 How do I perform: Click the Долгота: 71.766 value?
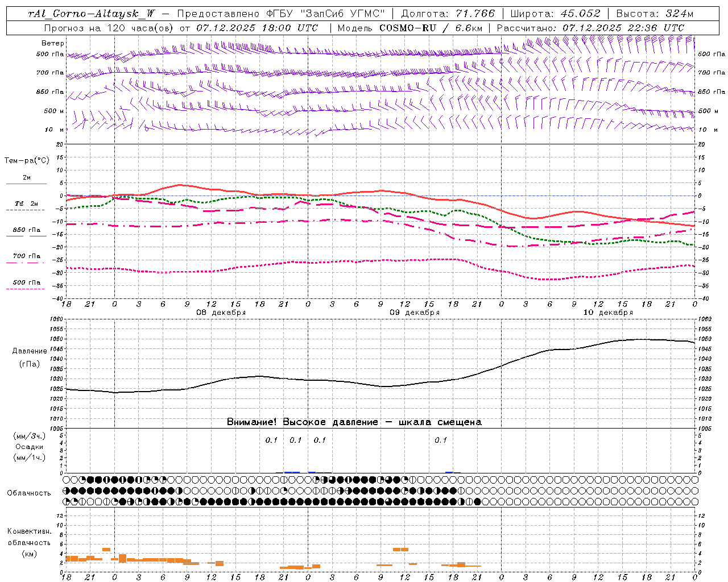(448, 14)
